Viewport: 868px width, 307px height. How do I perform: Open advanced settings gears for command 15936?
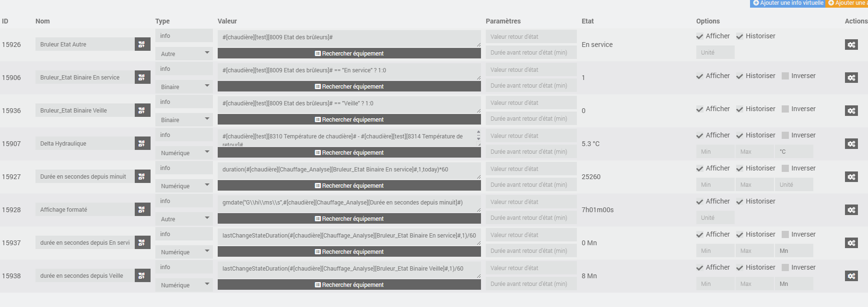pos(851,111)
